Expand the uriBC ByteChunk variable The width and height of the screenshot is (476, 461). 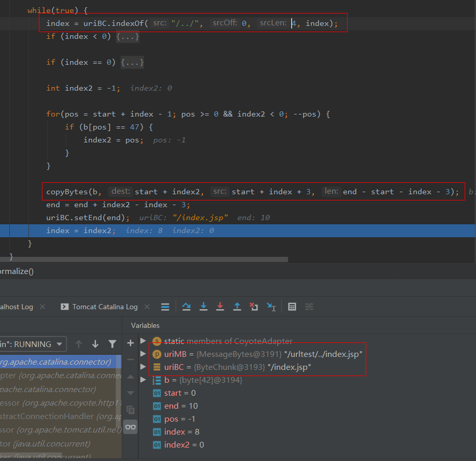[144, 367]
